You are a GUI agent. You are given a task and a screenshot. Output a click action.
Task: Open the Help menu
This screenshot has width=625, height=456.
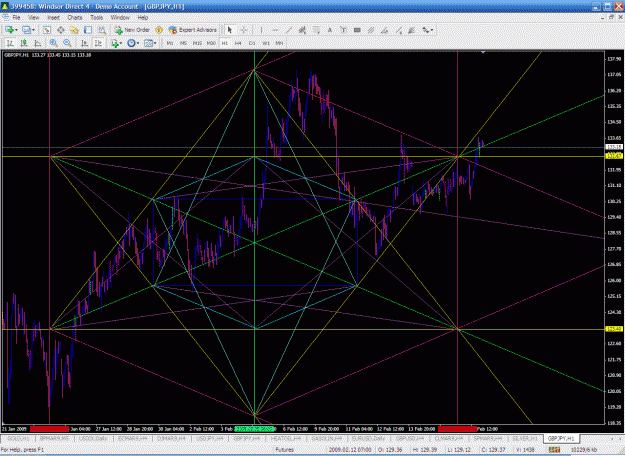point(143,18)
